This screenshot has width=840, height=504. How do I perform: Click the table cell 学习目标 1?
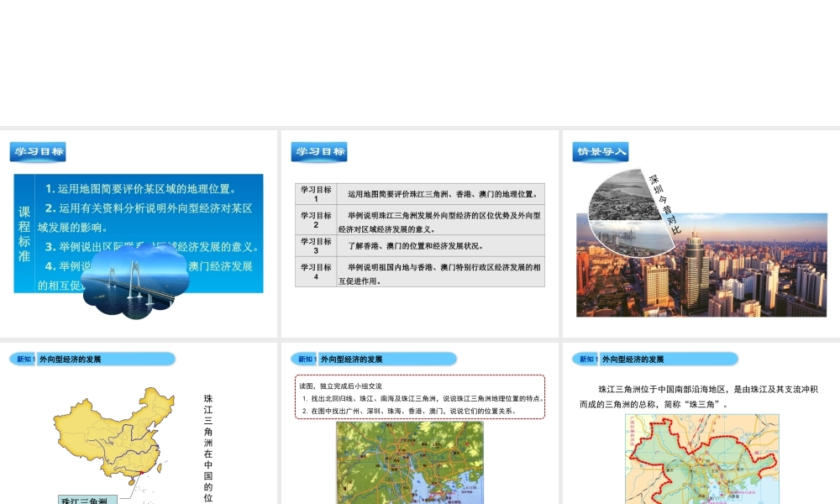pos(316,194)
